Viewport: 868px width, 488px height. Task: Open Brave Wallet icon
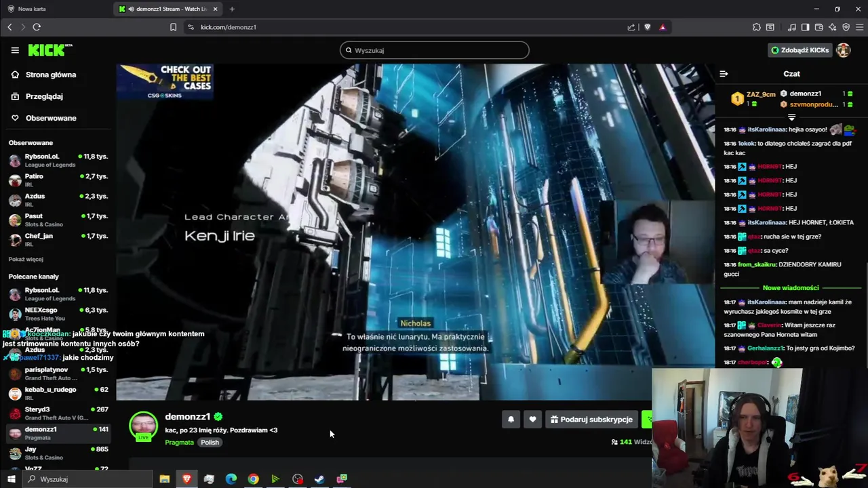pyautogui.click(x=818, y=27)
